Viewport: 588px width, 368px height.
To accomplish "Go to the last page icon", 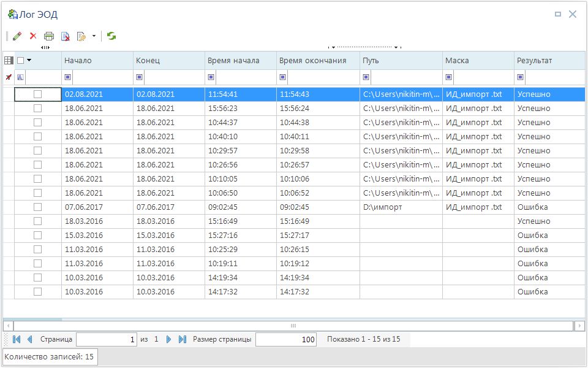I will coord(182,339).
